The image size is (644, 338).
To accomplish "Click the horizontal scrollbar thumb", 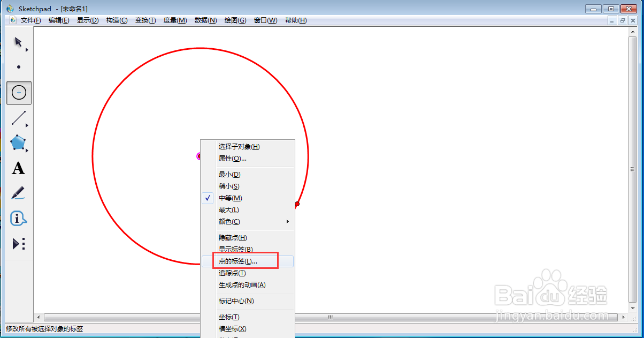I will pos(331,317).
